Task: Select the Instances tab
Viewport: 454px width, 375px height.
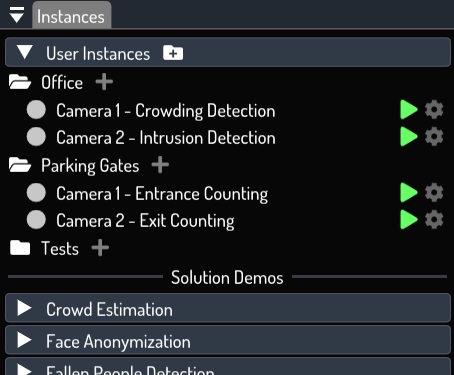Action: tap(71, 16)
